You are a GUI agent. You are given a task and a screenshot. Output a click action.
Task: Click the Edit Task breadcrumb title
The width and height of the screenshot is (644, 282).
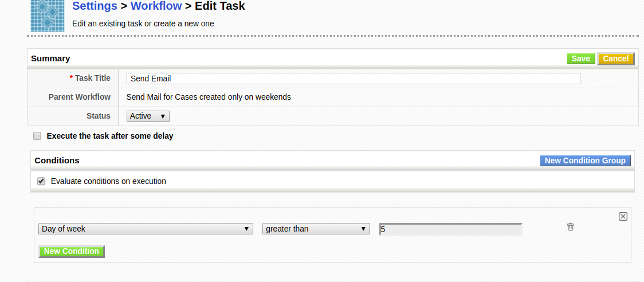click(x=220, y=7)
